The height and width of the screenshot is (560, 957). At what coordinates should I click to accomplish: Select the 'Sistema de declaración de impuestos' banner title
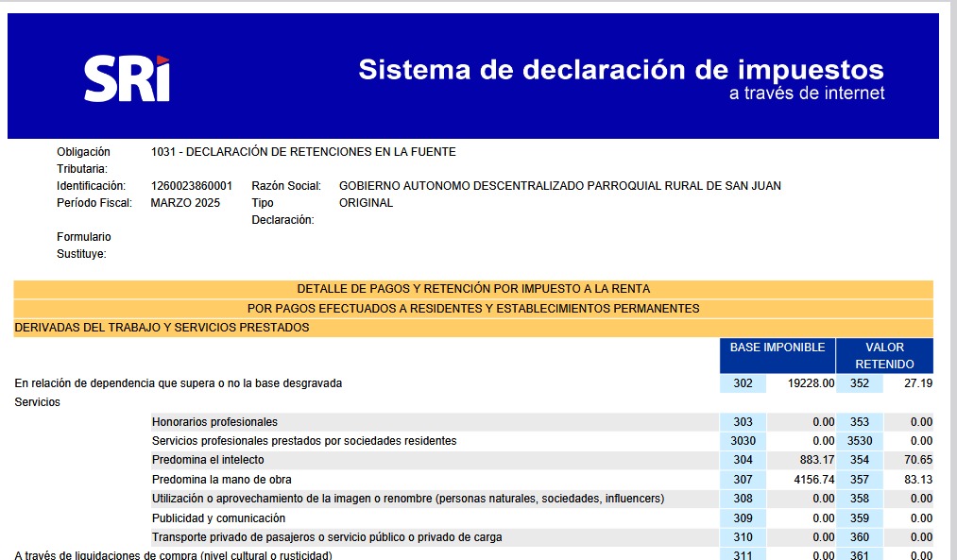[x=621, y=69]
